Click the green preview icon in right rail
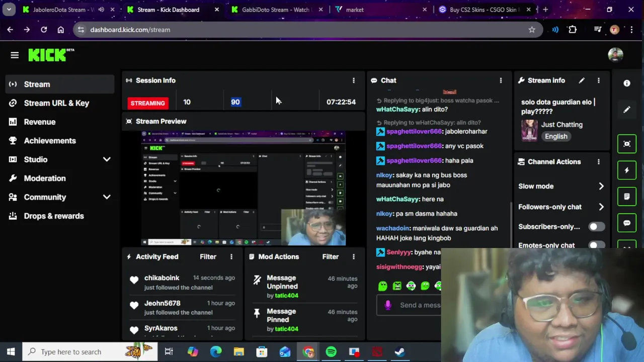The height and width of the screenshot is (362, 644). (627, 144)
